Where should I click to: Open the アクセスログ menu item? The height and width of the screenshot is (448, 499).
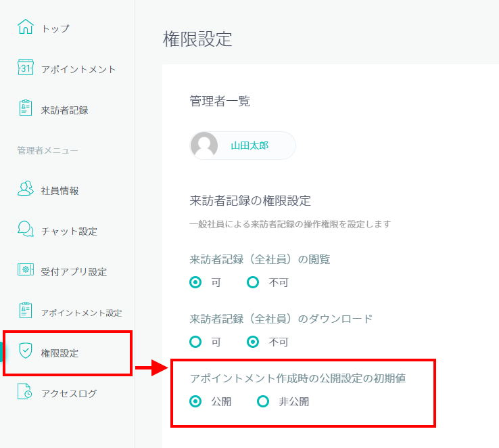click(x=68, y=394)
